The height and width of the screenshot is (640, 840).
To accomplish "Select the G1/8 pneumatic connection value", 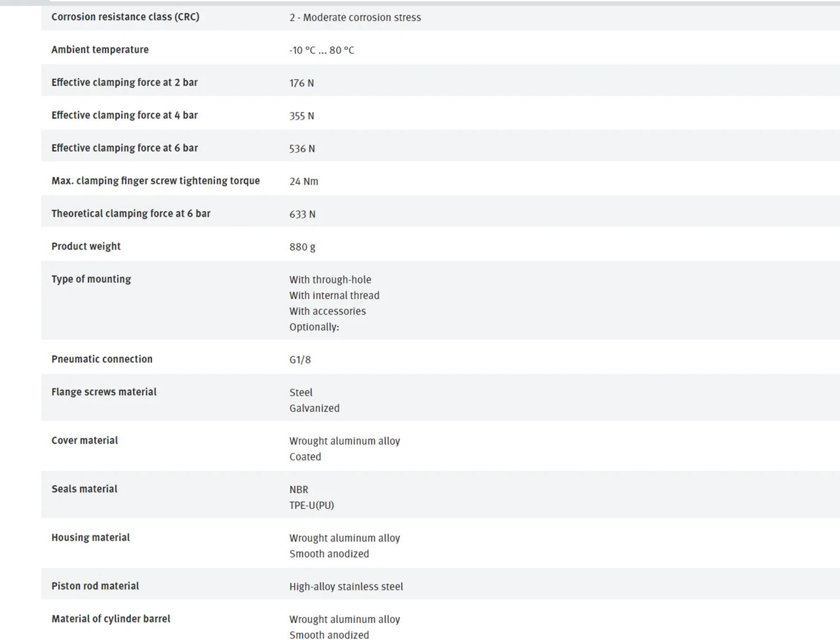I will (x=300, y=360).
